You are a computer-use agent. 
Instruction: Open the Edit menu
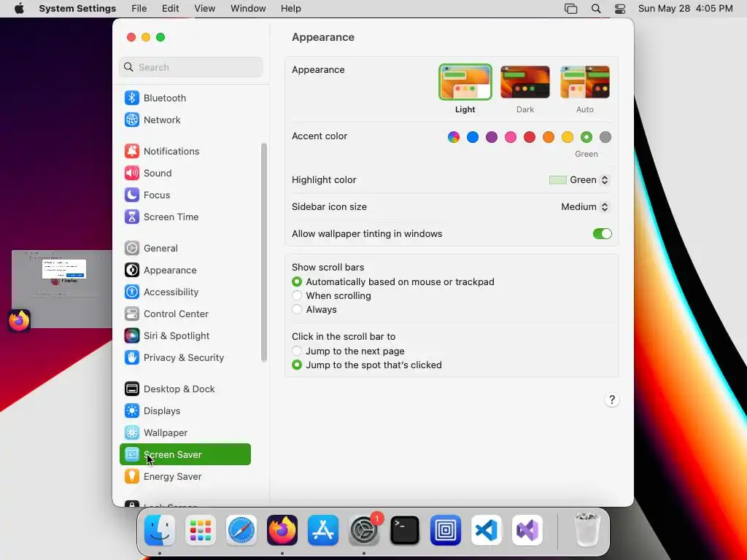(170, 9)
